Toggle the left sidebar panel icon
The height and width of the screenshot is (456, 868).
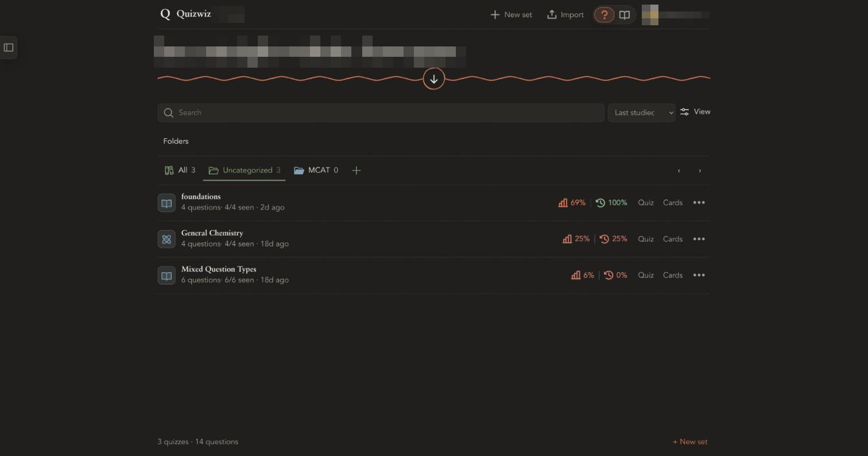(x=9, y=48)
